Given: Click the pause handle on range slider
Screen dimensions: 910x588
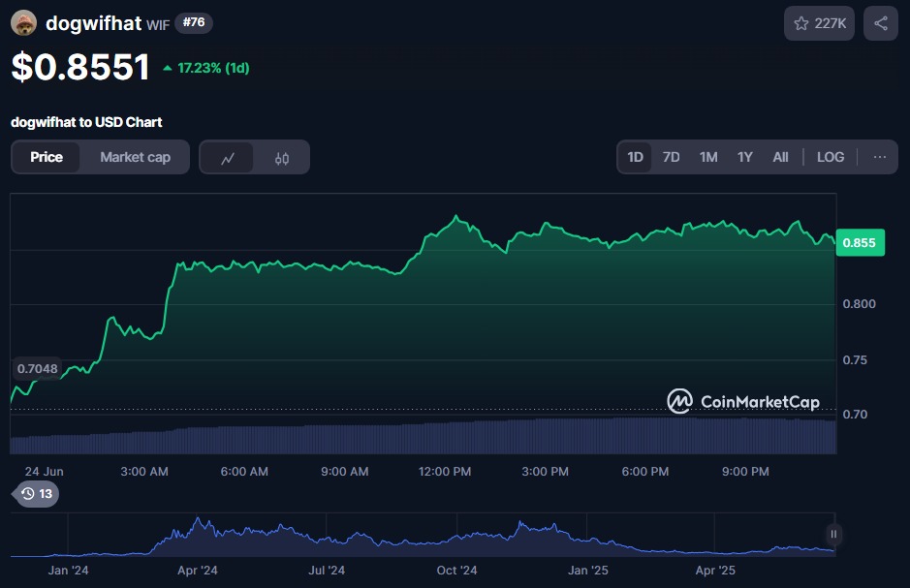Looking at the screenshot, I should [x=833, y=534].
